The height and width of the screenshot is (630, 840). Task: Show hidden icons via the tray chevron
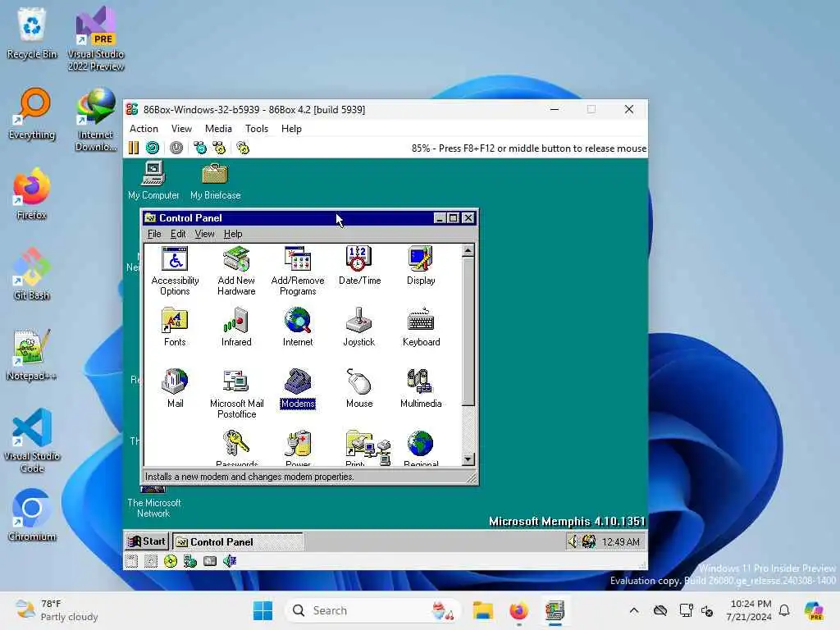634,610
